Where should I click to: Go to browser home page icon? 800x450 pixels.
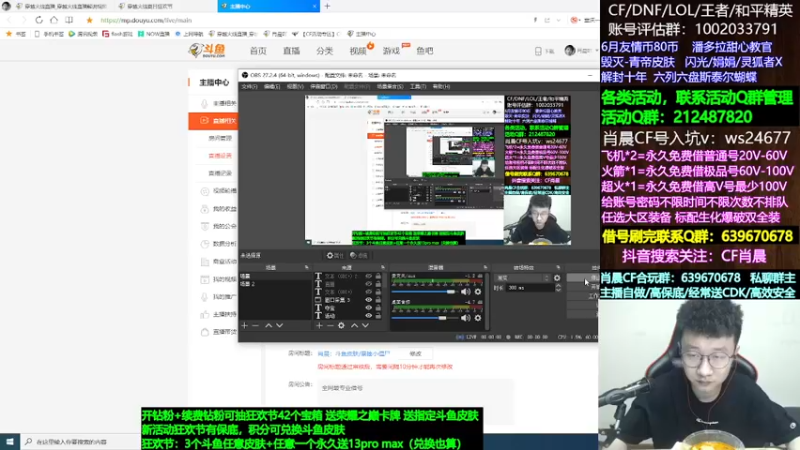pos(54,20)
